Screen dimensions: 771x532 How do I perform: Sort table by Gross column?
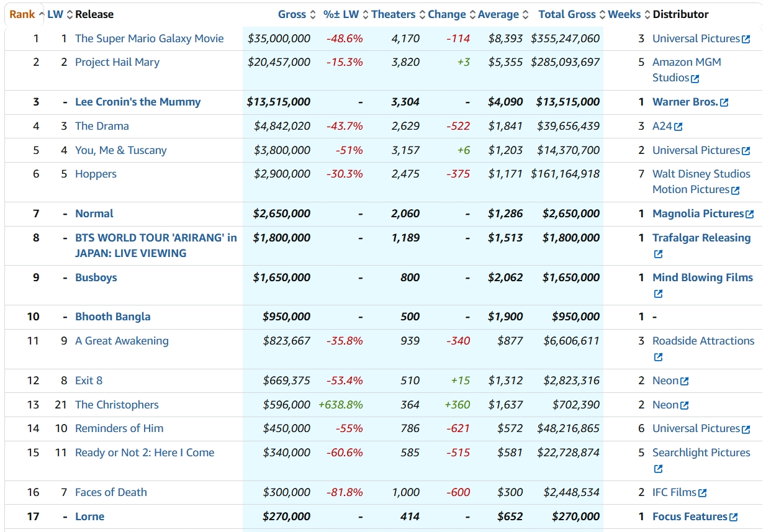[x=292, y=14]
